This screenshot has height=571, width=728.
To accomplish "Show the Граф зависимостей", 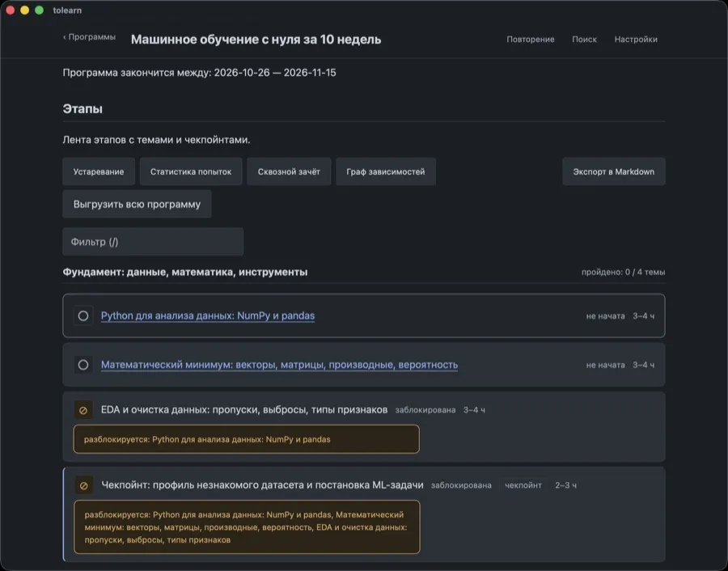I will point(385,171).
